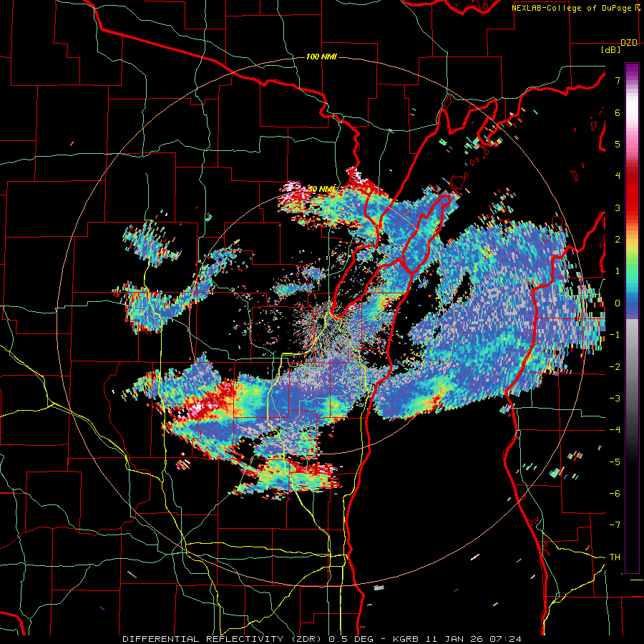Click the scale label "-3"
This screenshot has width=644, height=644.
click(x=615, y=398)
